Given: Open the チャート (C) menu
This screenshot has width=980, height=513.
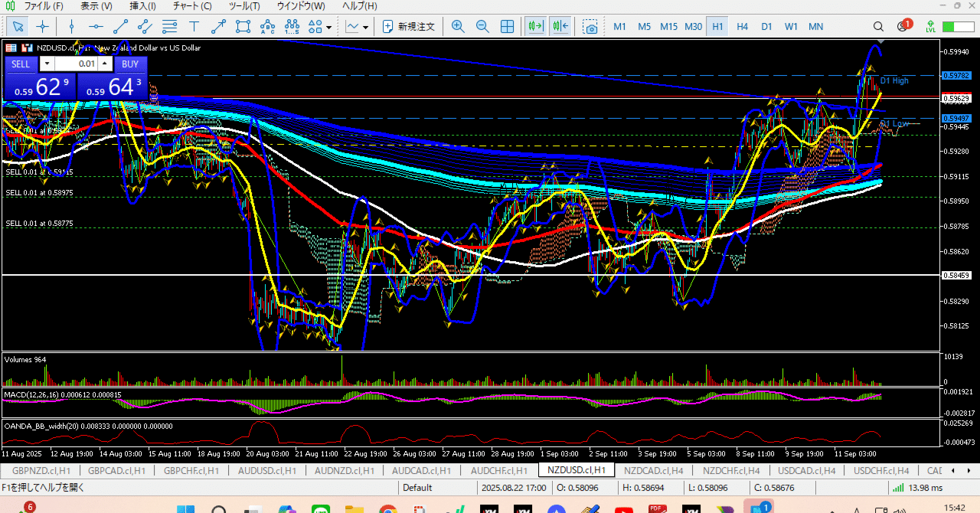Looking at the screenshot, I should click(192, 6).
